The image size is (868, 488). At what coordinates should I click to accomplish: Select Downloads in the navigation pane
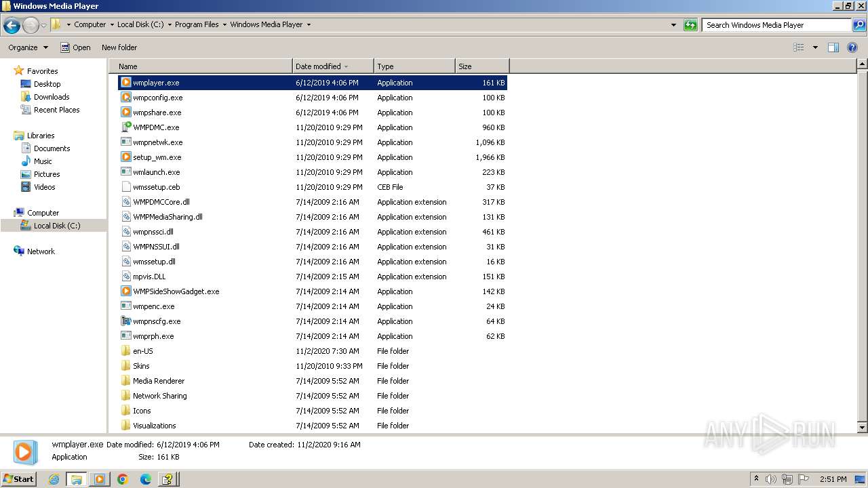[52, 97]
